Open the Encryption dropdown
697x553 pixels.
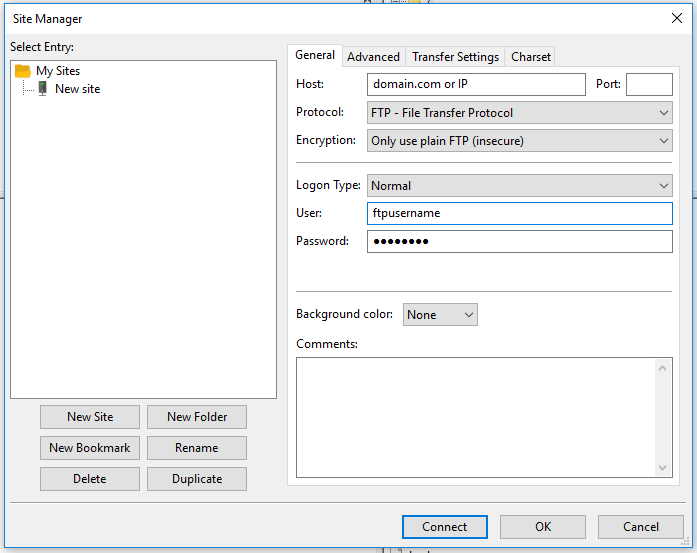pos(520,141)
